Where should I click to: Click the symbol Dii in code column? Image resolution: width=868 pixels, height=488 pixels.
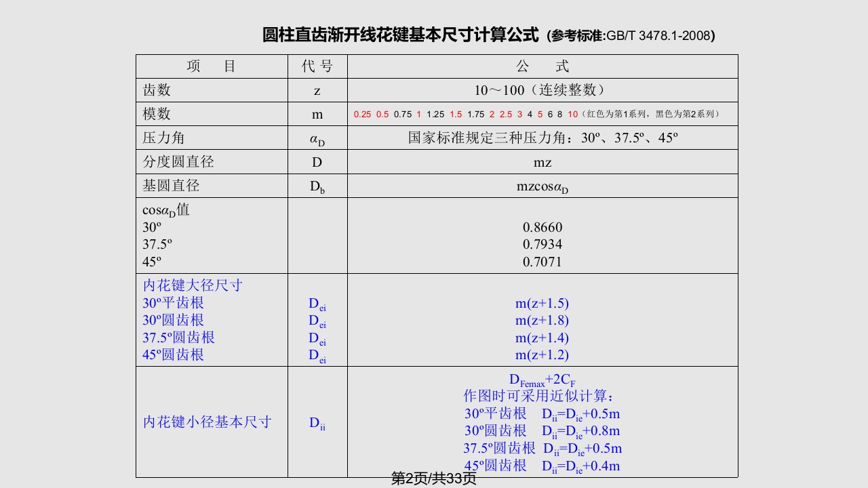pyautogui.click(x=317, y=424)
